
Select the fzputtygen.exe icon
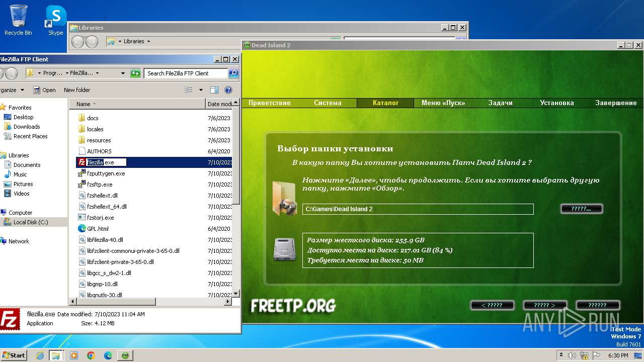pos(82,173)
